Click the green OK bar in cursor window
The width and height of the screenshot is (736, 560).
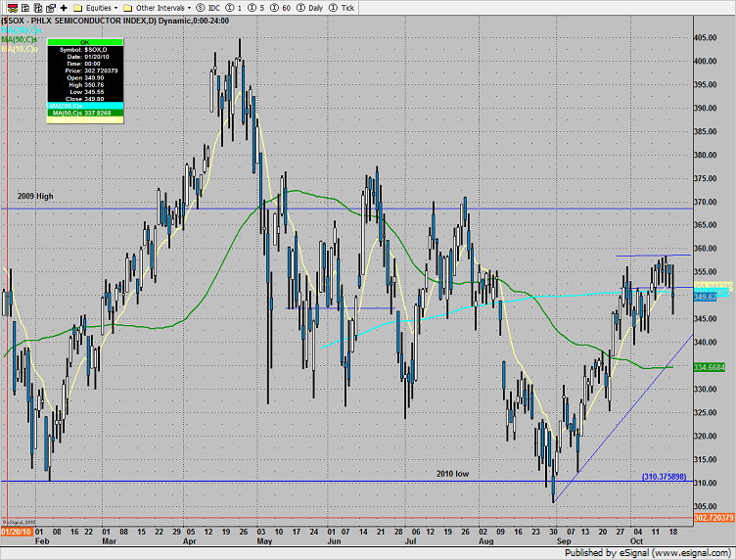pos(85,42)
